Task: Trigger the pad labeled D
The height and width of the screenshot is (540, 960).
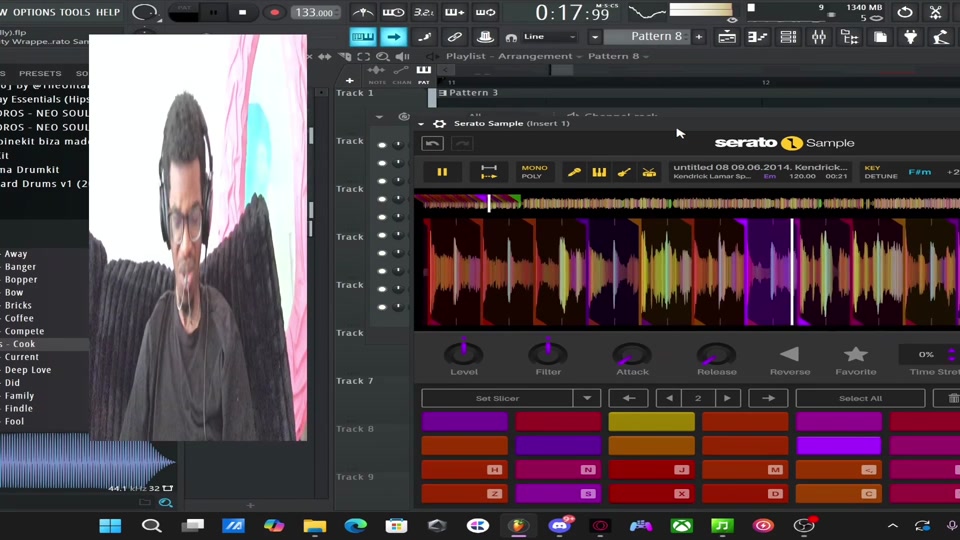Action: click(x=745, y=493)
